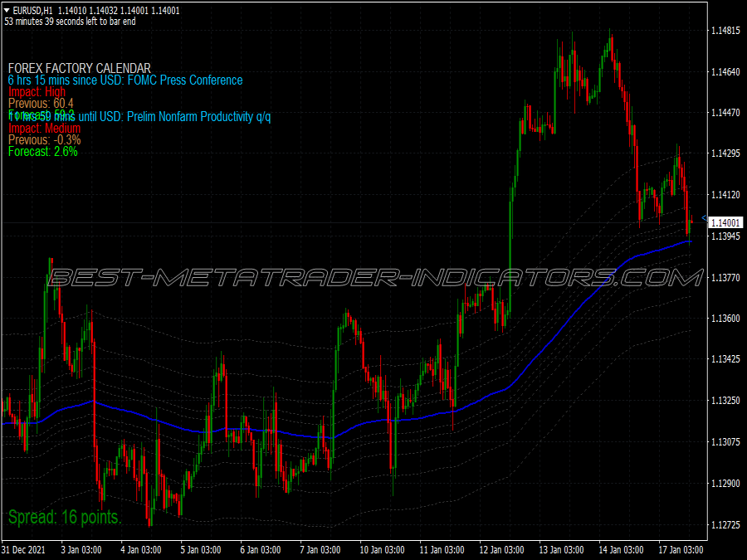Click the 1.14295 price scale label
747x560 pixels.
[x=725, y=153]
